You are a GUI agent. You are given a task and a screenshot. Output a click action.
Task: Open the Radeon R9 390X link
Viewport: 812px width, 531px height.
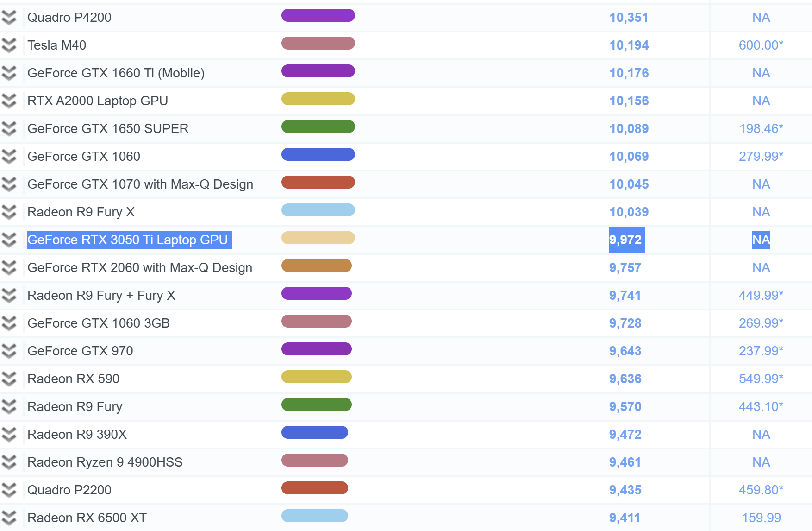pyautogui.click(x=77, y=435)
